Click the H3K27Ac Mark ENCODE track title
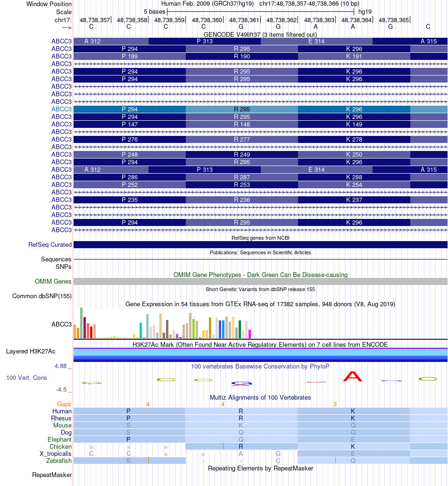This screenshot has height=486, width=448. coord(260,344)
